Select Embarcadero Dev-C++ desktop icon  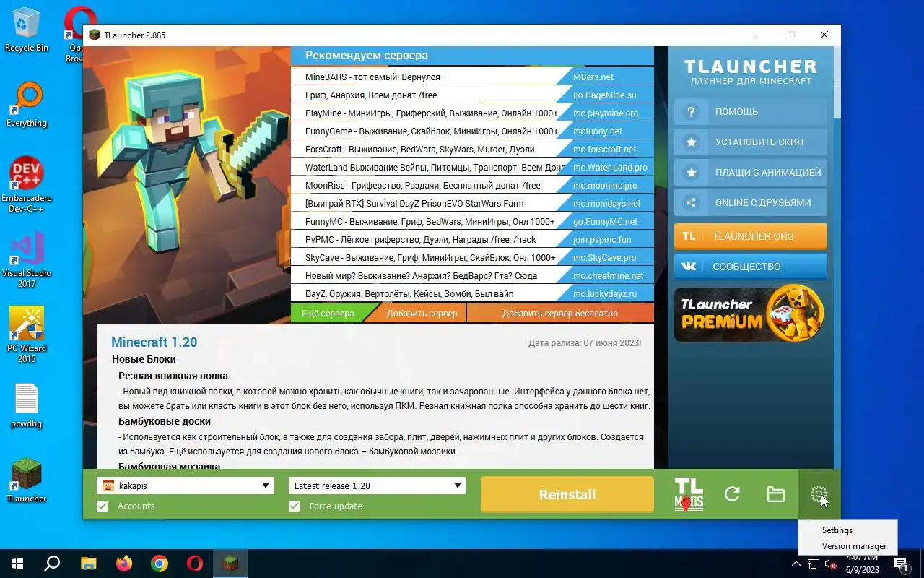27,184
